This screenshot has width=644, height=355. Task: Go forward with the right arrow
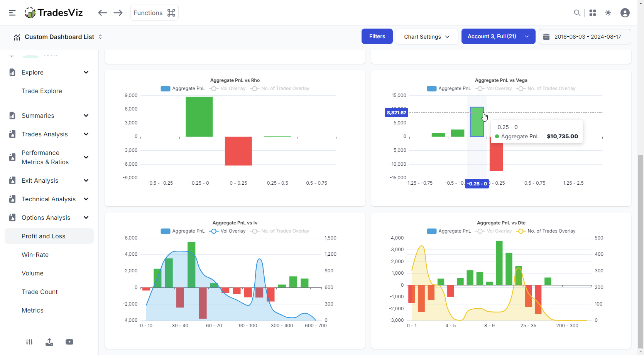tap(118, 13)
